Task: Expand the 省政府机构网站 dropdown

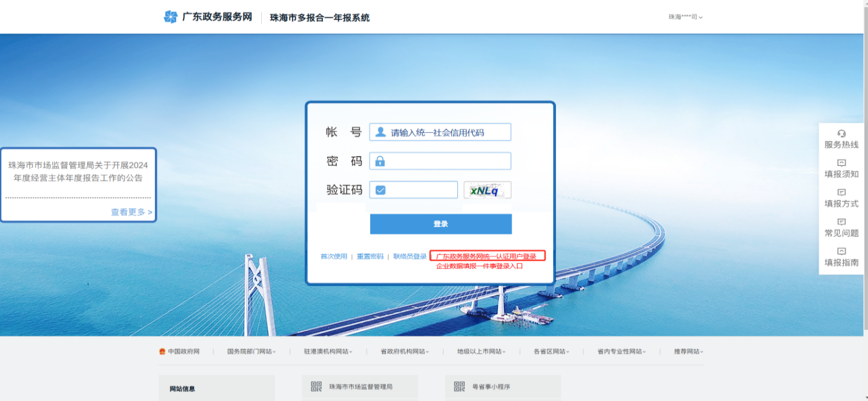Action: [405, 352]
